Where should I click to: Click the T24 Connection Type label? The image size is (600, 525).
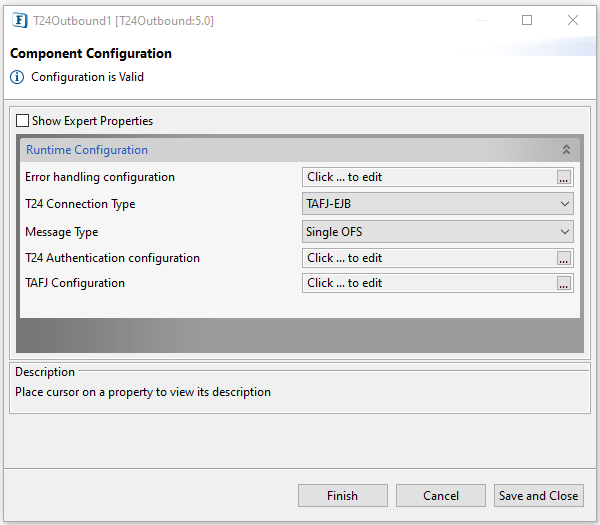80,204
